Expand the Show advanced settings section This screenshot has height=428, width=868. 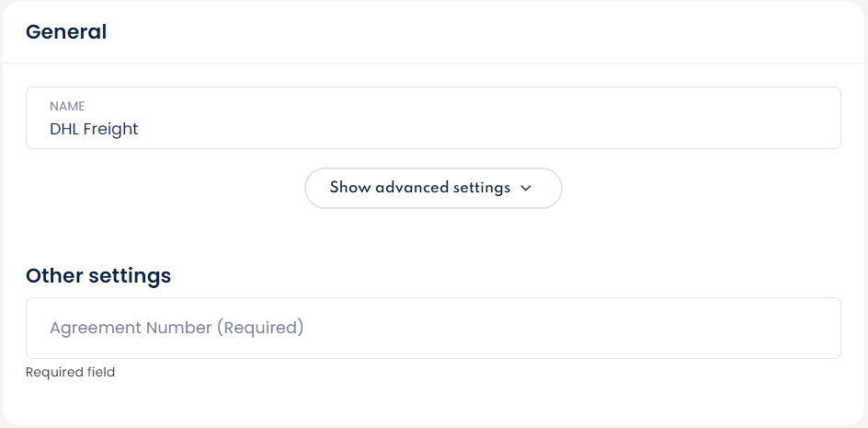[433, 188]
